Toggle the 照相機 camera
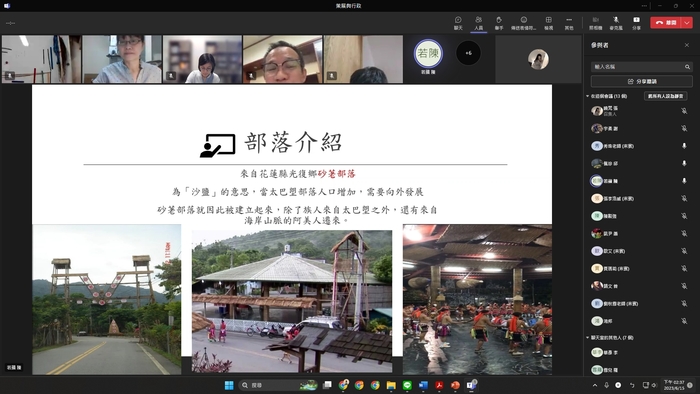 (x=596, y=23)
